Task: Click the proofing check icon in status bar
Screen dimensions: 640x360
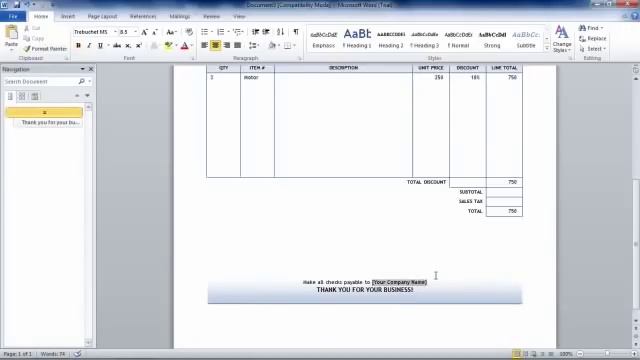Action: coord(78,354)
